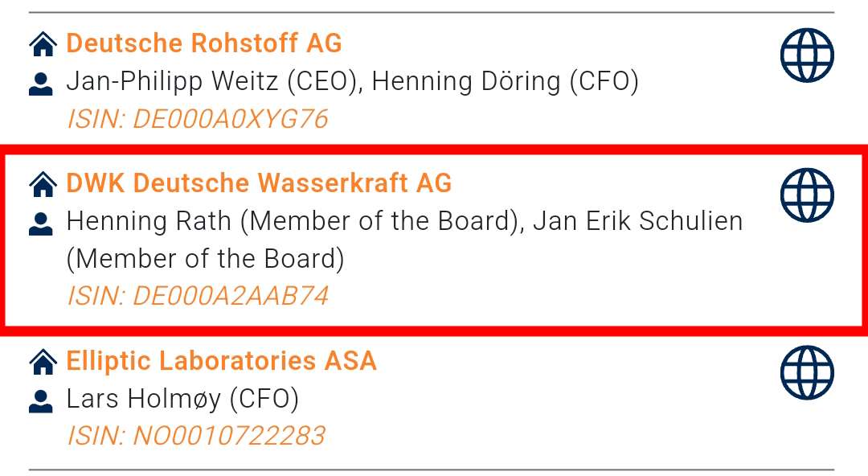The image size is (868, 476).
Task: Select the company name Deutsche Rohstoff AG
Action: 205,43
